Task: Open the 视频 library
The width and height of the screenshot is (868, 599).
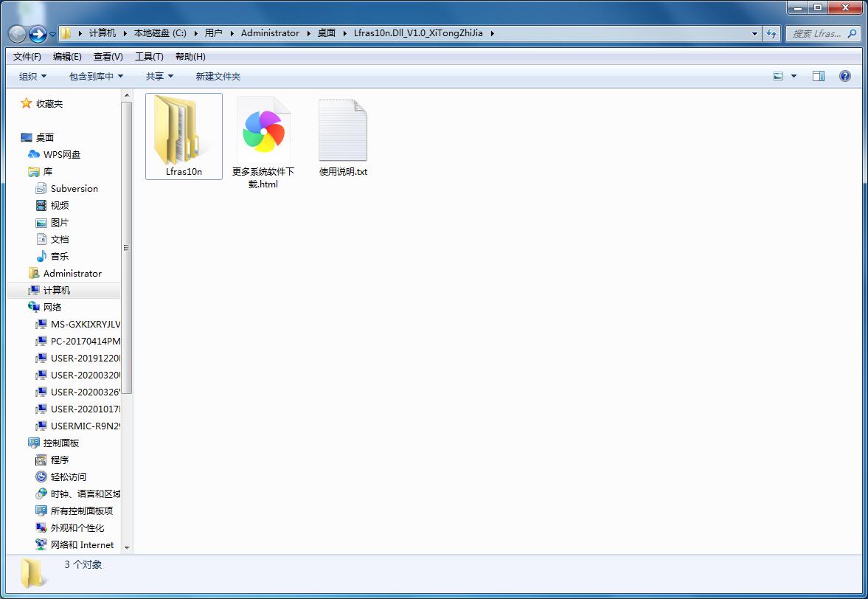Action: (59, 205)
